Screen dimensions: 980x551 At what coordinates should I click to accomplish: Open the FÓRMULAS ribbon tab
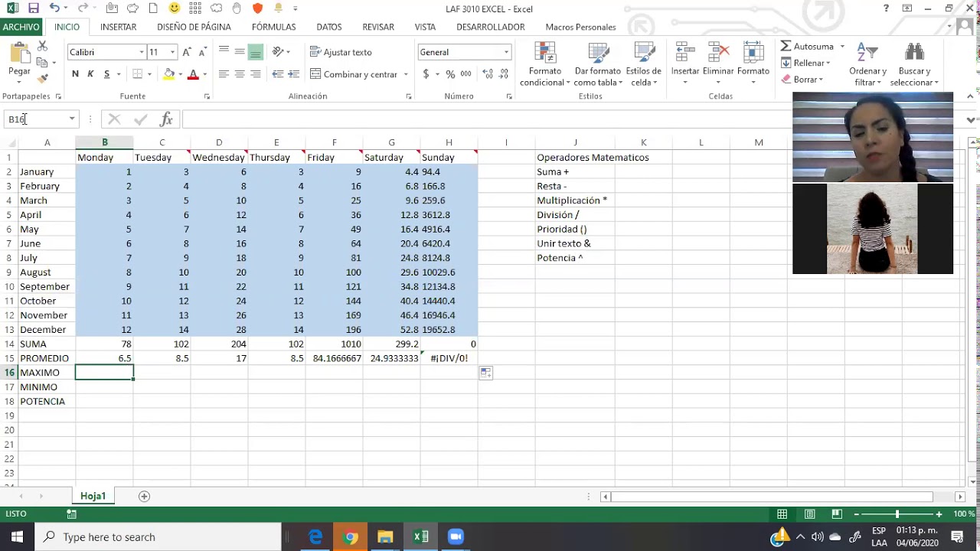pyautogui.click(x=273, y=27)
